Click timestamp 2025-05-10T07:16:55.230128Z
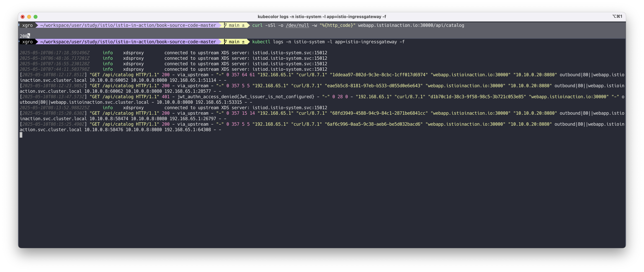644x272 pixels. coord(54,64)
